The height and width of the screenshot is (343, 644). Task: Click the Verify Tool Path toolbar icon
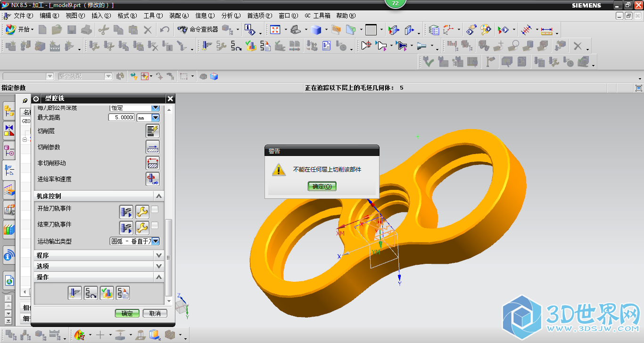(x=251, y=46)
